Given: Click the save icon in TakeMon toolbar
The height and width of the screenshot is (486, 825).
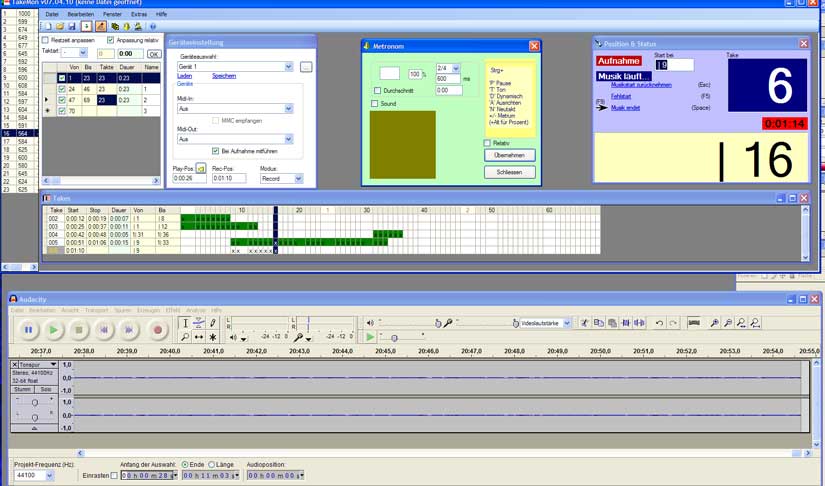Looking at the screenshot, I should [x=73, y=26].
